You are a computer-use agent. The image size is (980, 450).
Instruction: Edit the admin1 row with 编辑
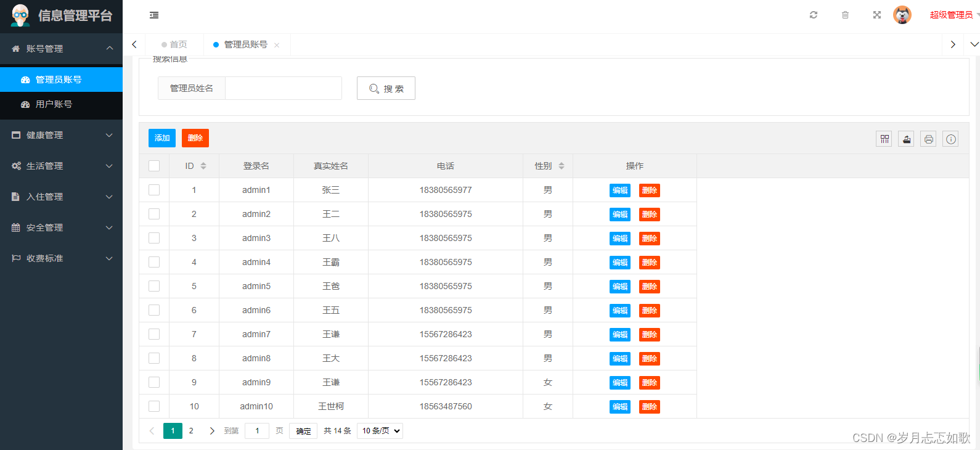pos(620,190)
